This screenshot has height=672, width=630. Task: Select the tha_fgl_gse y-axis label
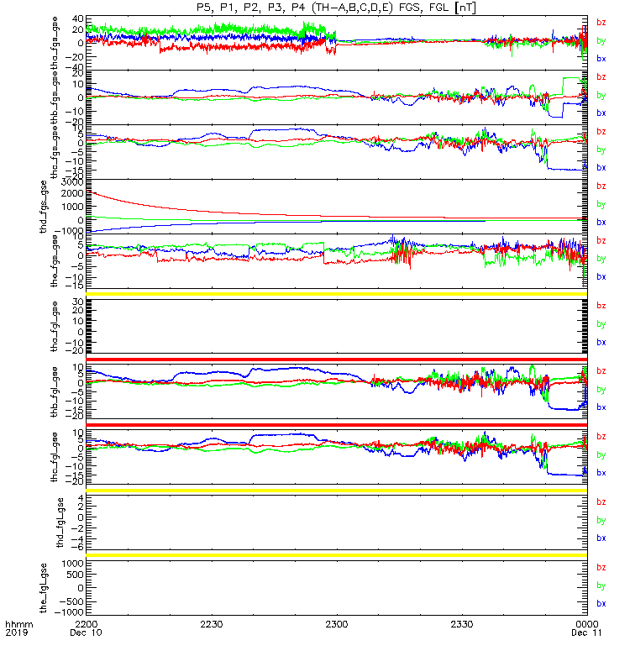click(55, 327)
